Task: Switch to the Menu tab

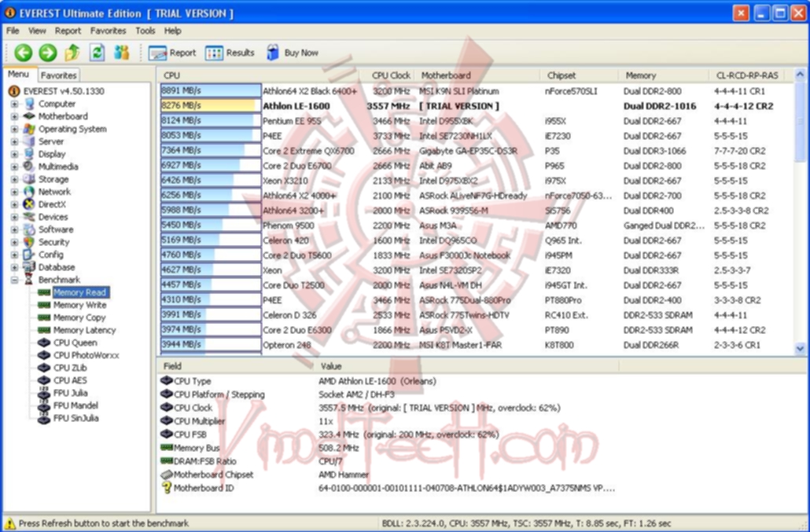Action: point(19,75)
